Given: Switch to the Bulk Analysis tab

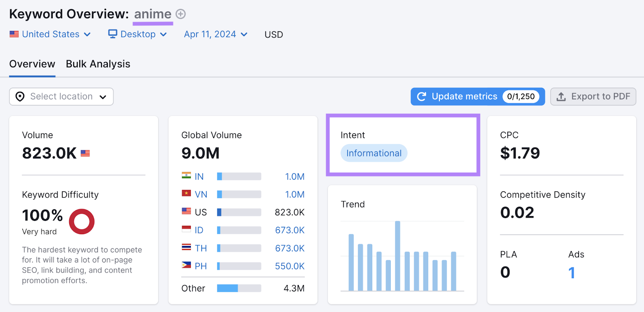Looking at the screenshot, I should click(98, 64).
